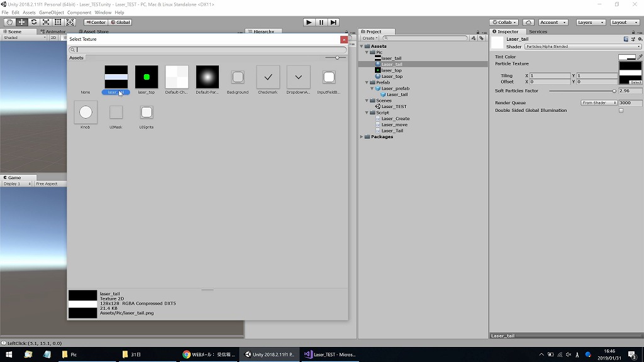Viewport: 644px width, 362px height.
Task: Open the cloud services icon button
Action: click(x=528, y=22)
